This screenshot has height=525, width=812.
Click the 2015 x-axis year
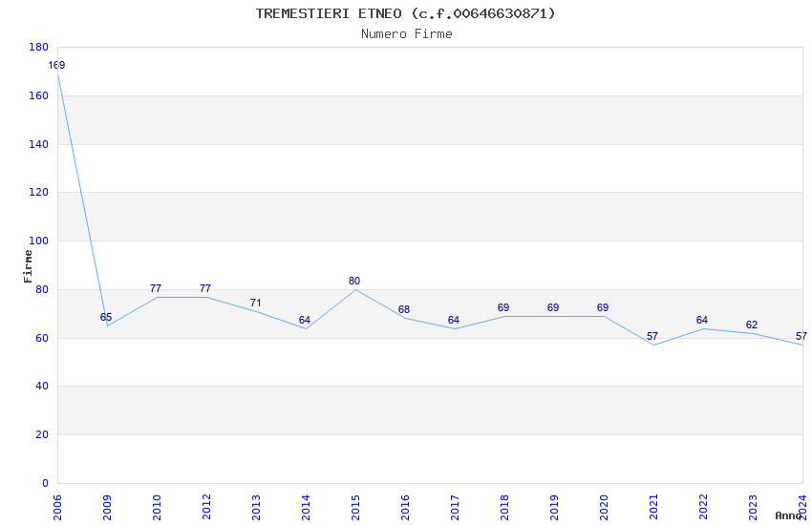pyautogui.click(x=355, y=508)
